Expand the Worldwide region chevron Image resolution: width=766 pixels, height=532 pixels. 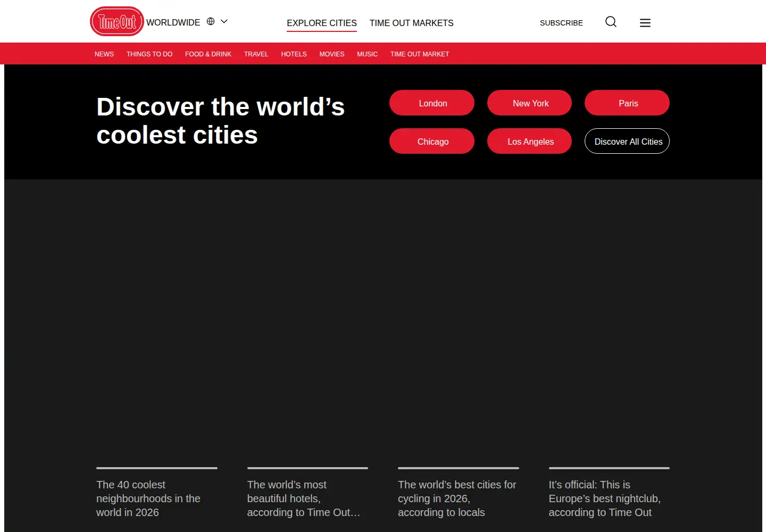point(224,21)
